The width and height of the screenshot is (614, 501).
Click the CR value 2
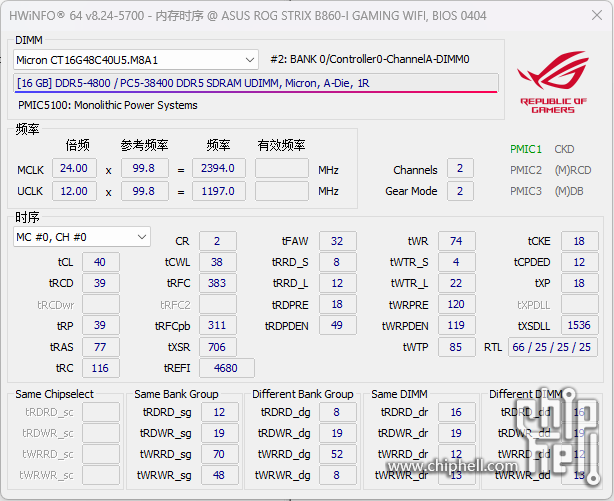point(218,241)
